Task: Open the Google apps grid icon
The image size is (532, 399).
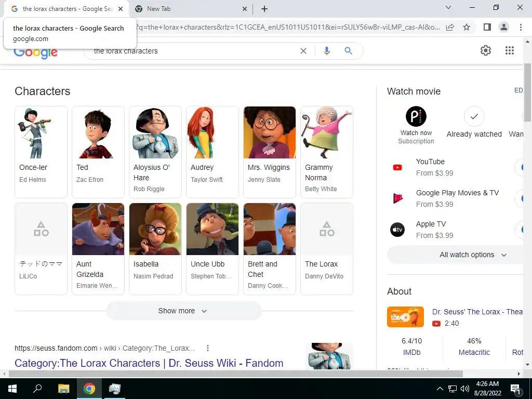Action: (509, 50)
